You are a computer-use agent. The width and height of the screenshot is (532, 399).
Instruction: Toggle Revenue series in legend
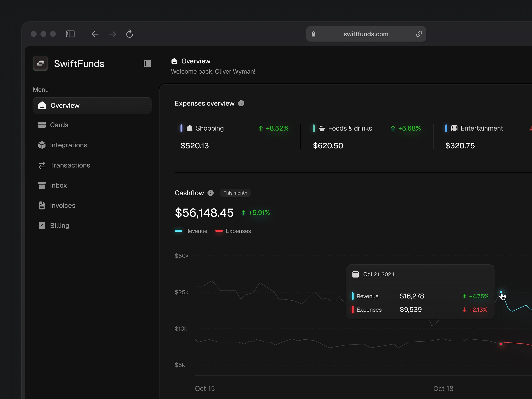191,231
